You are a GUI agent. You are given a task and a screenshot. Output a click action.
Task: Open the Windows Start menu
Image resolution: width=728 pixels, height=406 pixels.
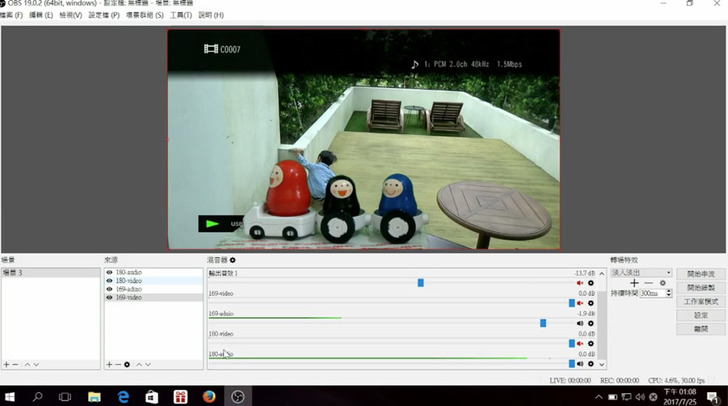9,397
